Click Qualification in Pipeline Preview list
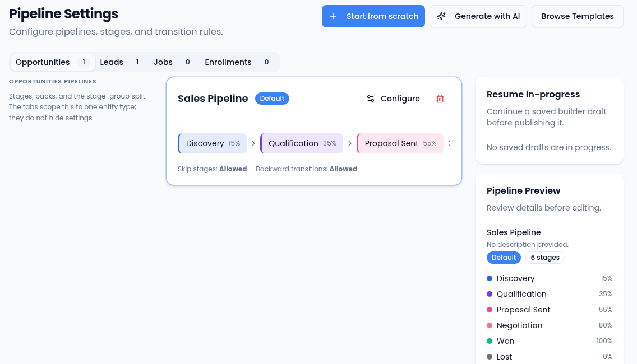The image size is (637, 364). [521, 294]
